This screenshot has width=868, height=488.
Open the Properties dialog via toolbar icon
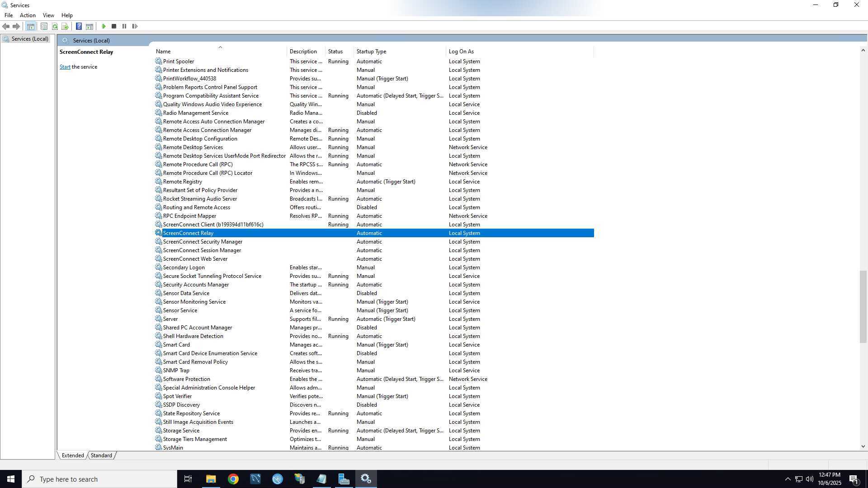(44, 26)
